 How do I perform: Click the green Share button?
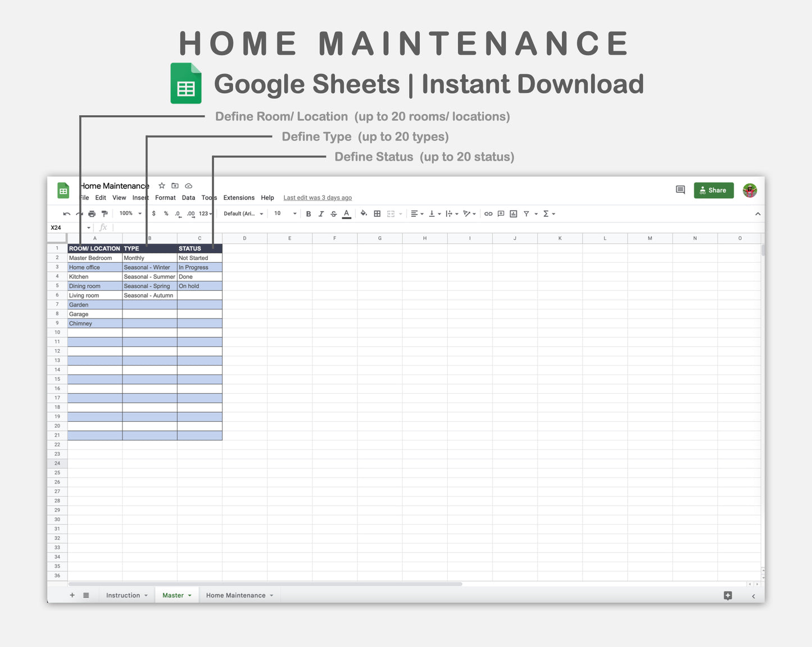pos(714,190)
